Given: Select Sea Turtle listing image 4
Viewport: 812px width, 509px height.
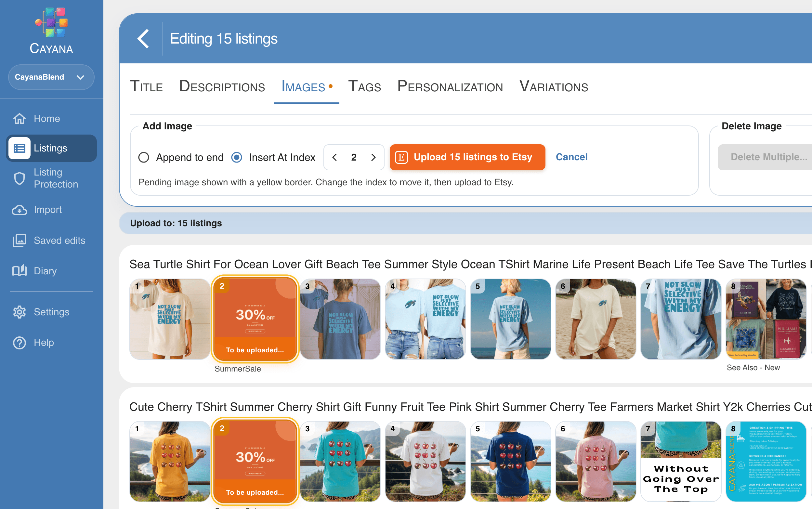Looking at the screenshot, I should [x=425, y=319].
